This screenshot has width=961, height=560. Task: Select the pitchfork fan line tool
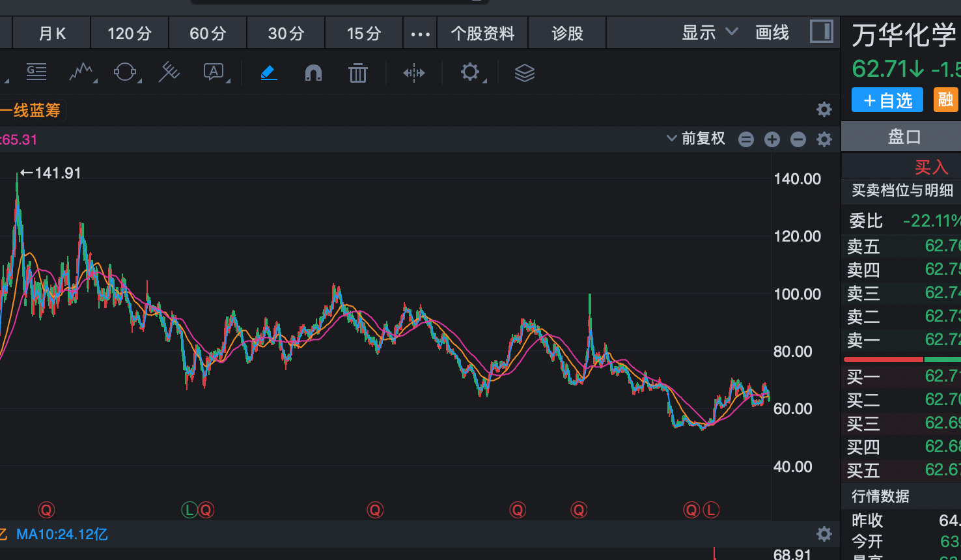coord(169,72)
